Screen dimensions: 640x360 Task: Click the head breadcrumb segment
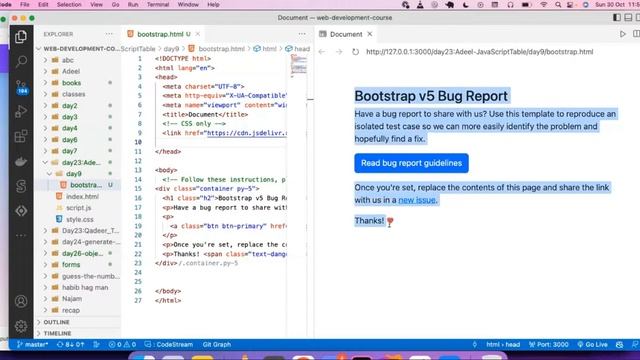[302, 49]
